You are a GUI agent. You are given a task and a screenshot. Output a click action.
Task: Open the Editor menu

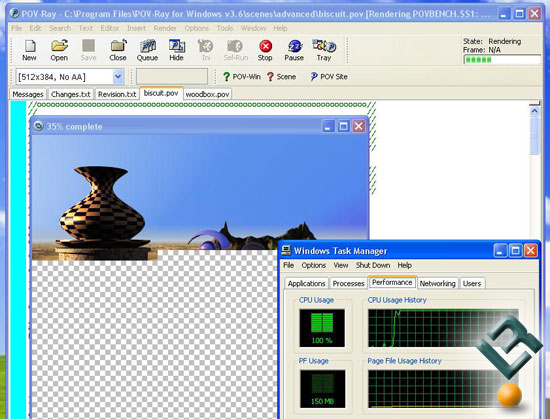(x=110, y=28)
